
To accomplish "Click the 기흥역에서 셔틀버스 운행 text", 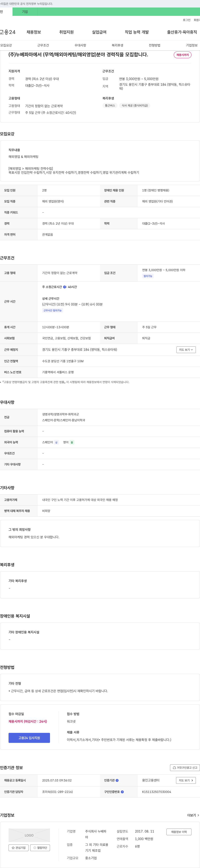I will coord(58,372).
